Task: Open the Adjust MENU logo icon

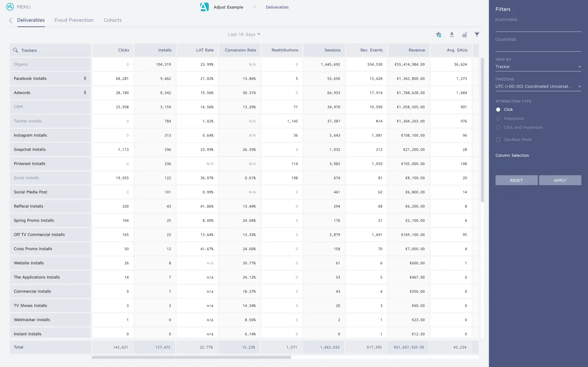Action: point(10,7)
